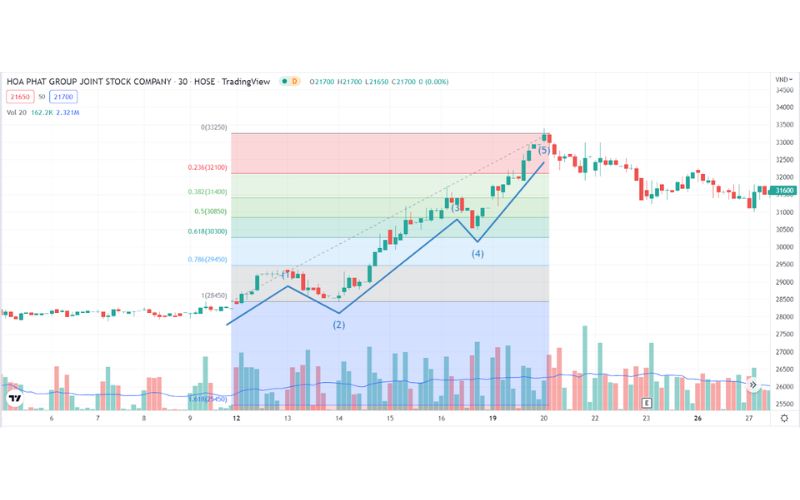
Task: Click the TradingView logo icon on the chart
Action: [15, 398]
